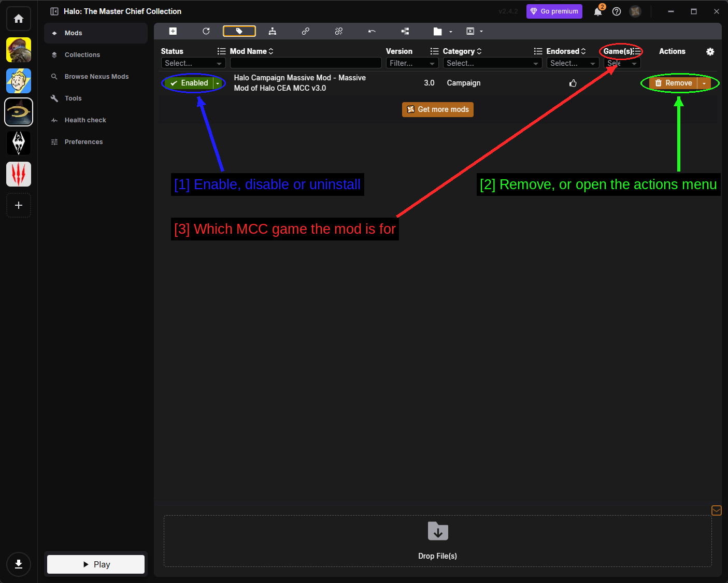Click the chain link icon in toolbar
The height and width of the screenshot is (583, 728).
coord(306,31)
